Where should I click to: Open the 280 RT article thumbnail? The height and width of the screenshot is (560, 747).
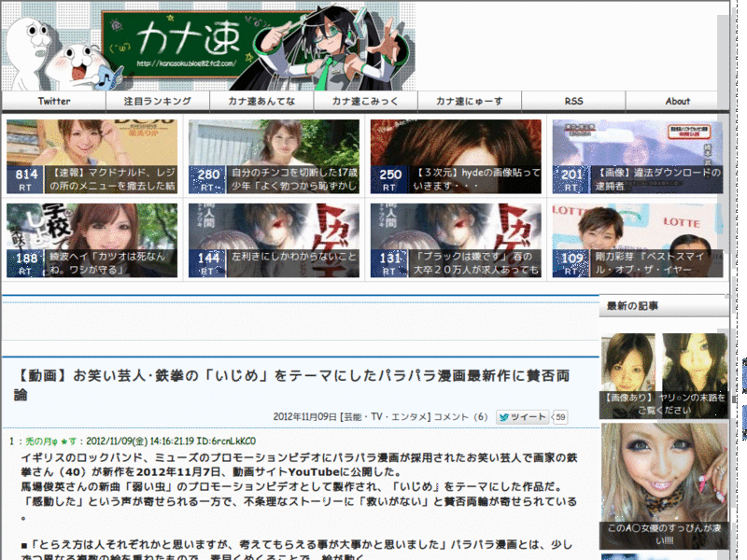click(274, 157)
